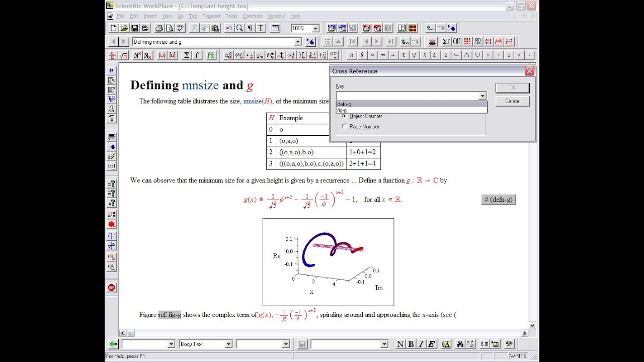Insert the summation operator sigma
644x362 pixels.
point(187,55)
